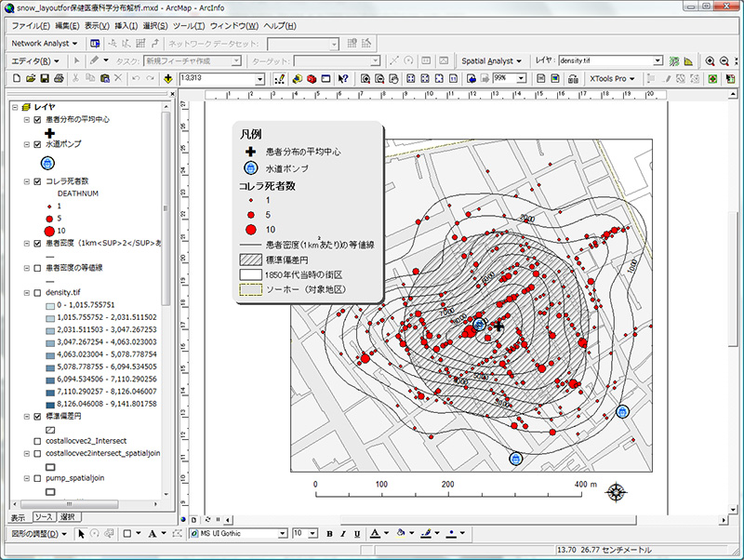Toggle visibility of the density.tif layer

tap(35, 291)
